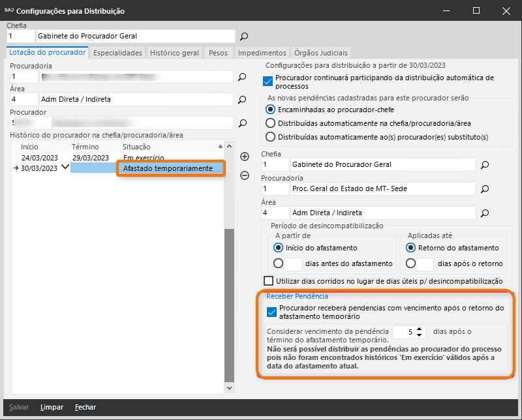
Task: Uncheck 'Procurador continuará participando da distribuição automática'
Action: 267,82
